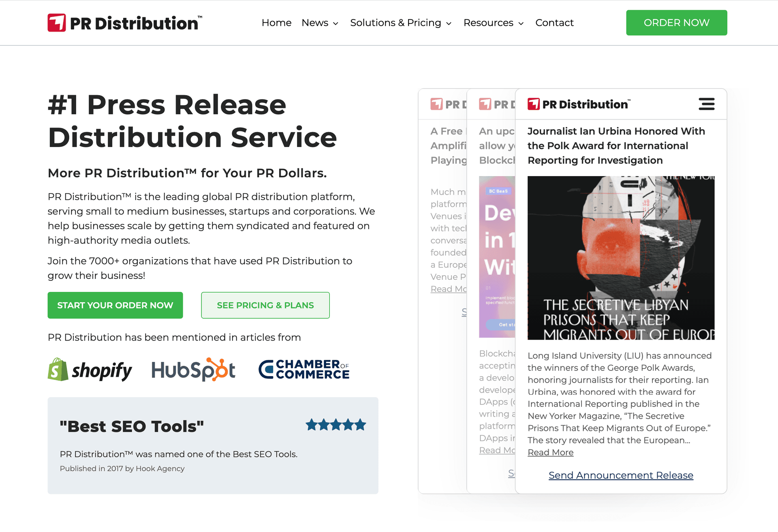Image resolution: width=778 pixels, height=532 pixels.
Task: Click the "Best SEO Tools" heading
Action: [x=132, y=426]
